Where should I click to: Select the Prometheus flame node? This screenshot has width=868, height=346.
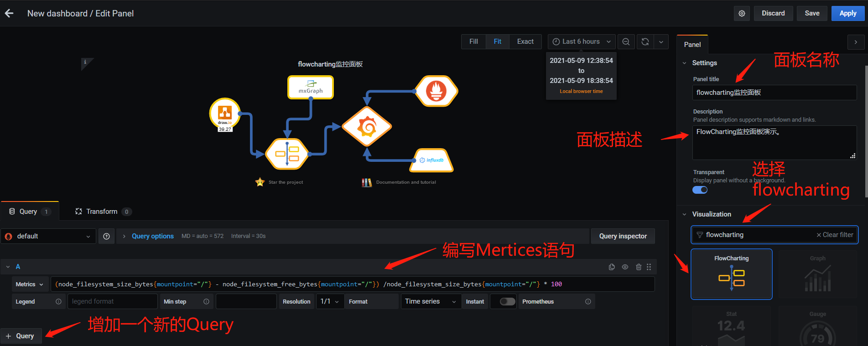pyautogui.click(x=437, y=91)
